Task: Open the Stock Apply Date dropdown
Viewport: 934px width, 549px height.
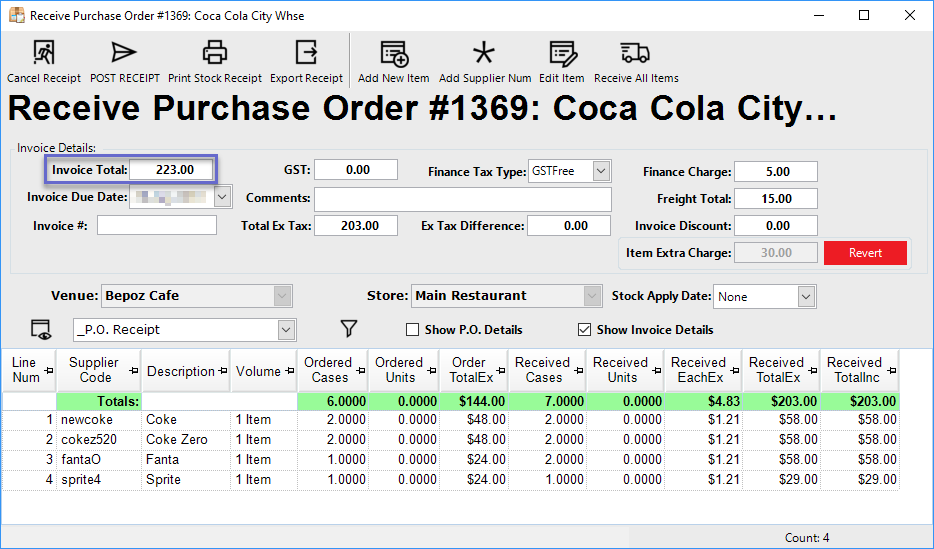Action: point(806,297)
